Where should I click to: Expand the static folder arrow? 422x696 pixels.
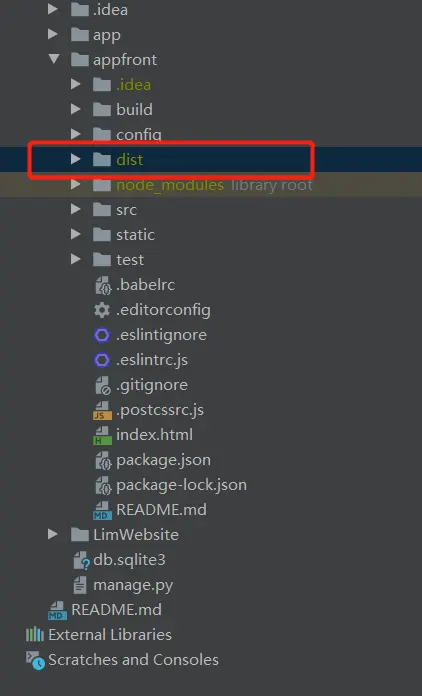pos(76,233)
